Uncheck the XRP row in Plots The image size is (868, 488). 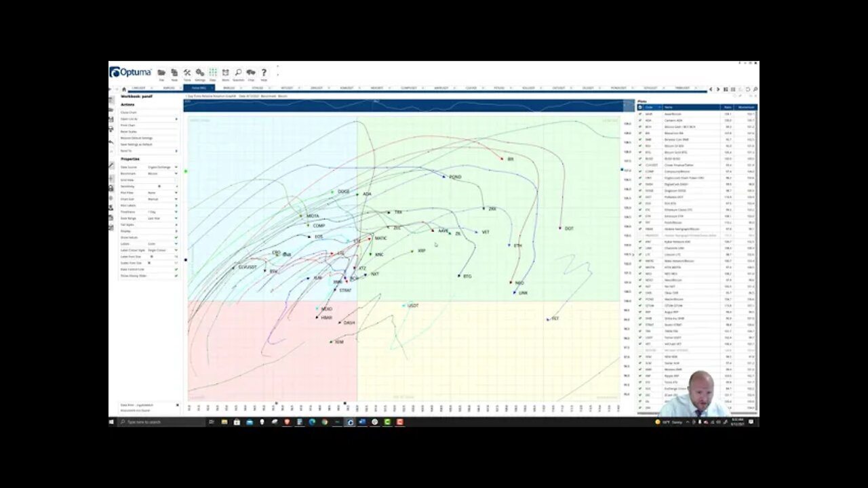tap(639, 375)
